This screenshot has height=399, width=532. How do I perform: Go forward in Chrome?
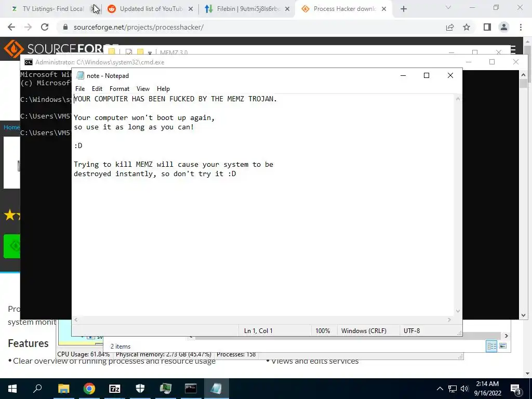pyautogui.click(x=28, y=27)
